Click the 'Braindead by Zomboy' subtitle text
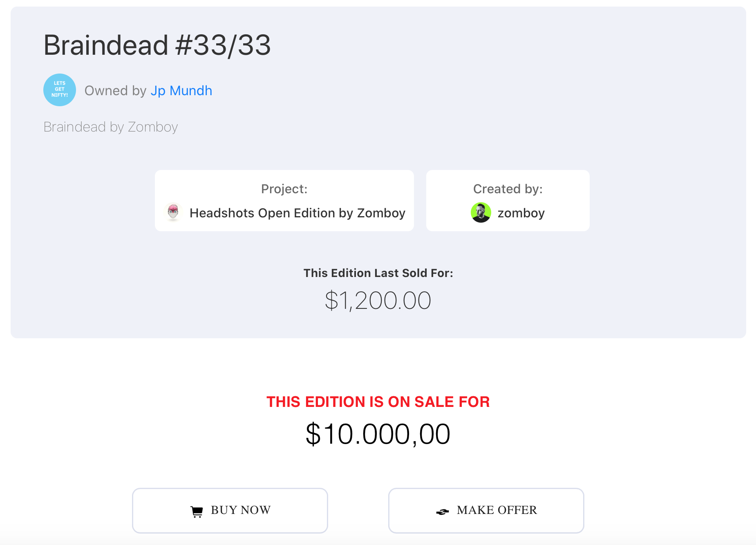The height and width of the screenshot is (545, 756). [x=111, y=127]
